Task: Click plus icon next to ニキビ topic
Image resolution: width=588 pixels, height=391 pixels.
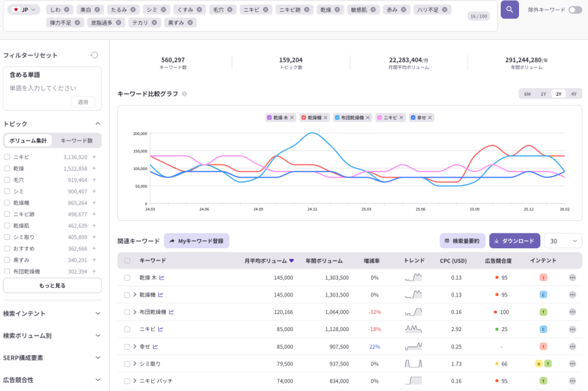Action: click(x=94, y=157)
